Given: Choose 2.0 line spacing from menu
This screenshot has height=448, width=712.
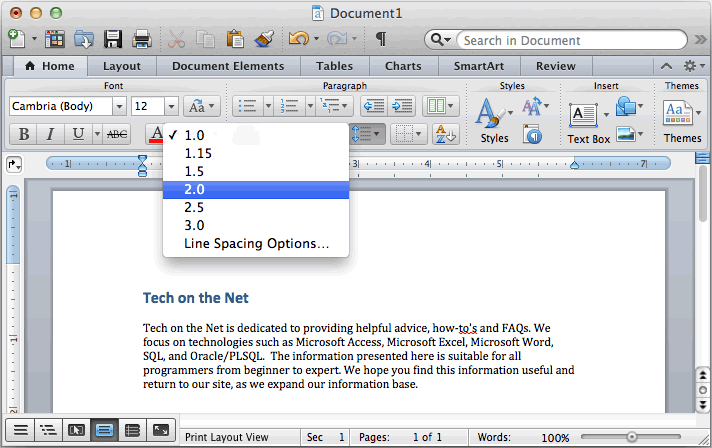Looking at the screenshot, I should pyautogui.click(x=256, y=190).
